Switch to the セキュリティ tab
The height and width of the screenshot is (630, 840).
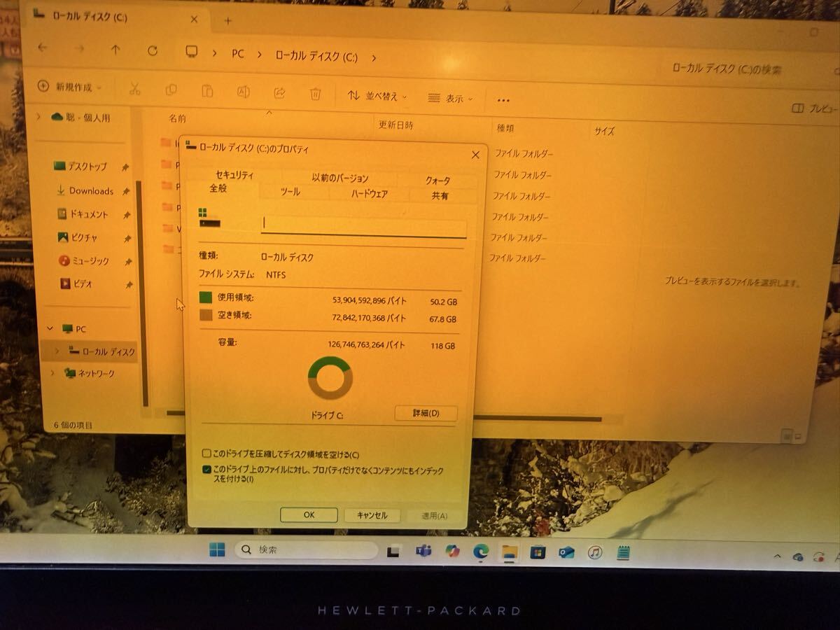pyautogui.click(x=234, y=175)
